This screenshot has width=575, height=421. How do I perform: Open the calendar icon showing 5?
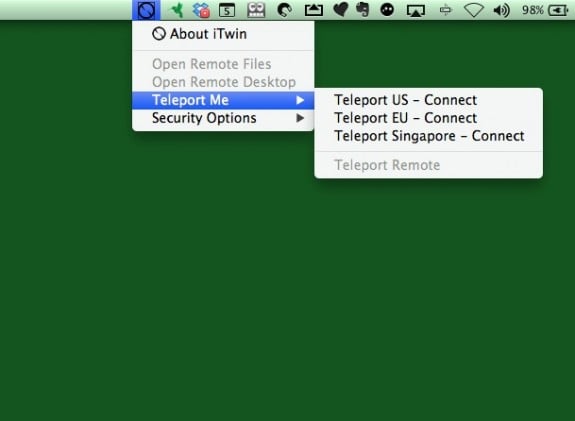pyautogui.click(x=227, y=10)
